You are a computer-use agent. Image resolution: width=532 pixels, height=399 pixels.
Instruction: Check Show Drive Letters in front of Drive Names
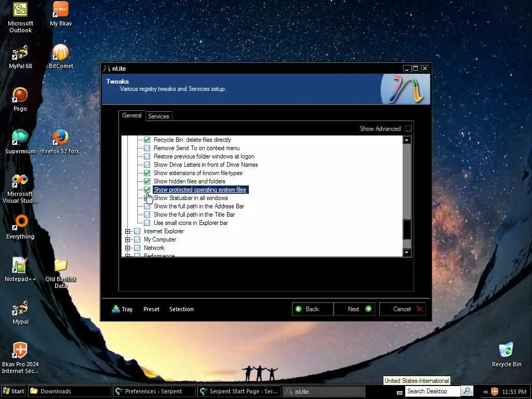147,165
